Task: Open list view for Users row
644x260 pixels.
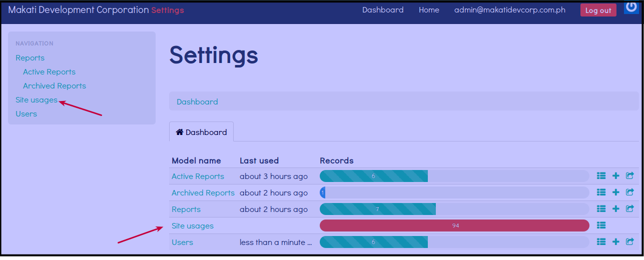Action: (x=601, y=242)
